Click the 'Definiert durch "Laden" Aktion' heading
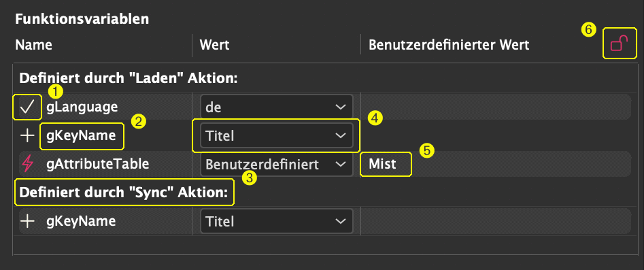The height and width of the screenshot is (270, 644). (129, 78)
